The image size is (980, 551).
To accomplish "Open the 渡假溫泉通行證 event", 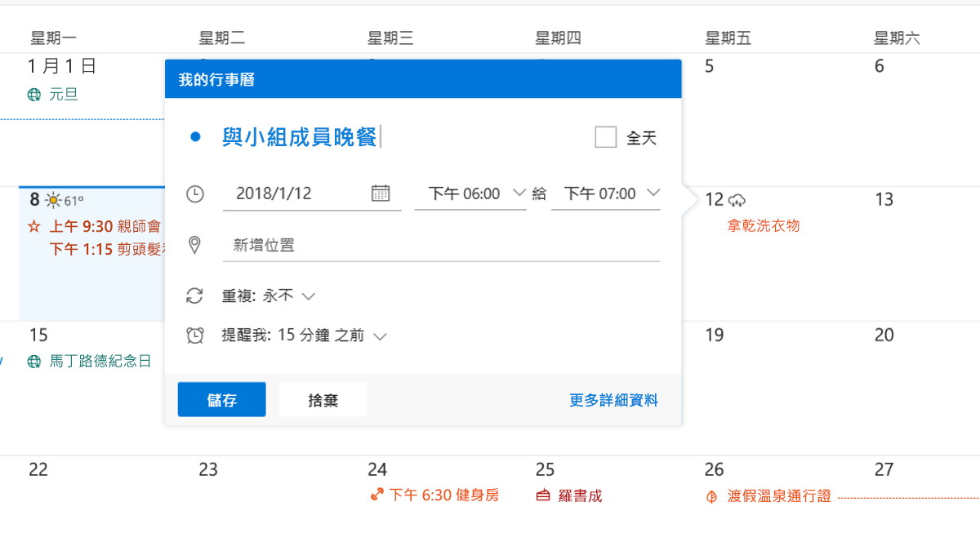I will pos(779,496).
